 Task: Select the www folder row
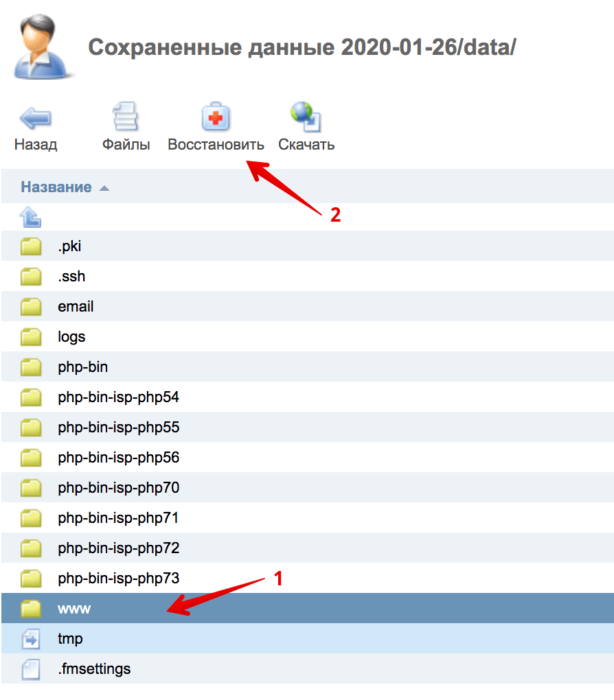[308, 608]
